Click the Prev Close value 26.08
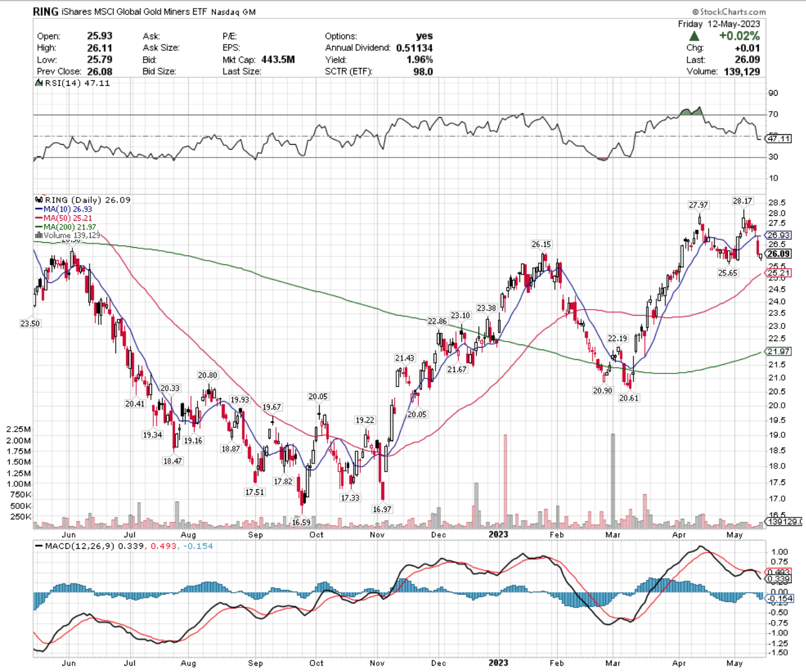Screen dimensions: 806x672 pos(100,71)
